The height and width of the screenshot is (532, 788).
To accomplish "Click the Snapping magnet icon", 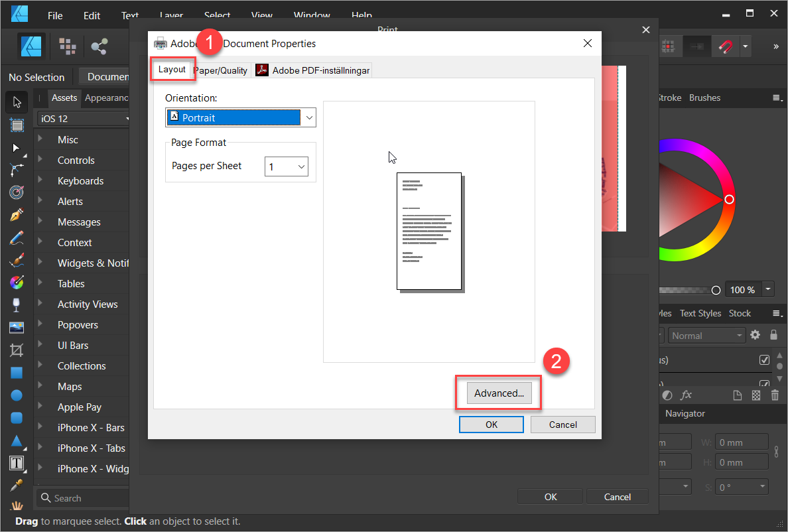I will click(x=726, y=46).
